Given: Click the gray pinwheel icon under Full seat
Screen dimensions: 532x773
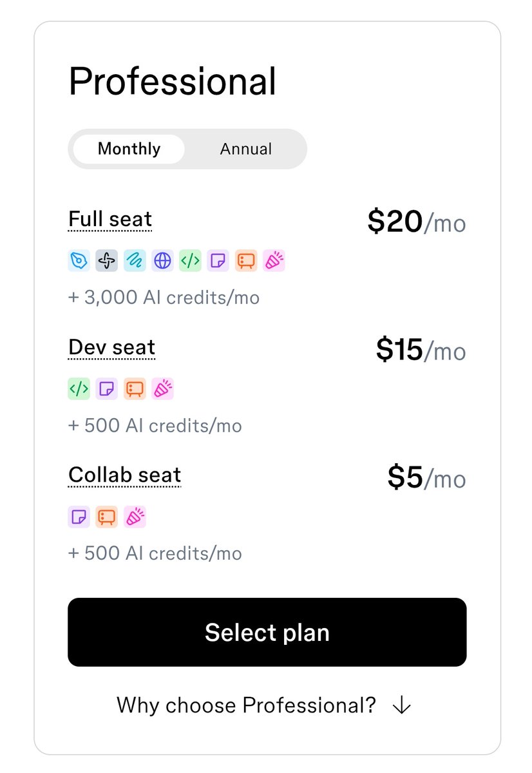Looking at the screenshot, I should (x=106, y=260).
